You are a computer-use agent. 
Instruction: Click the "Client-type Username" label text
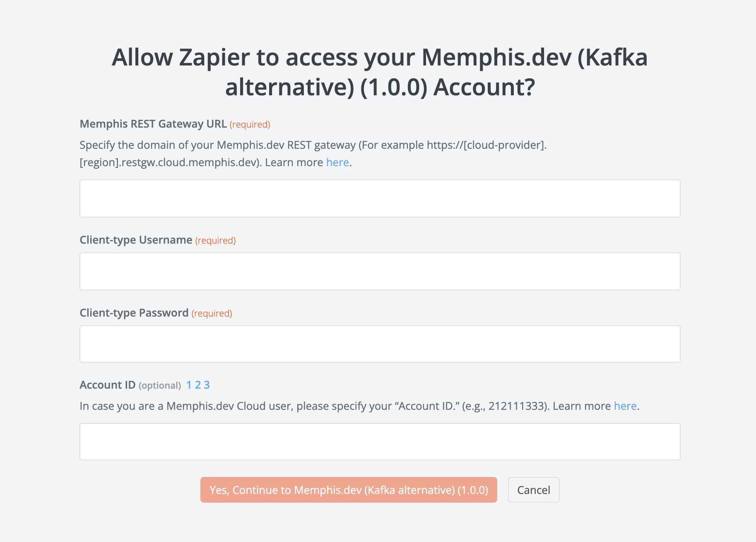(x=136, y=240)
